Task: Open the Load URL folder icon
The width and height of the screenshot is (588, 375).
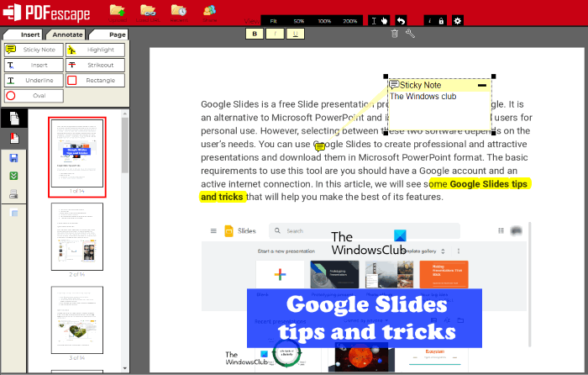Action: coord(148,11)
